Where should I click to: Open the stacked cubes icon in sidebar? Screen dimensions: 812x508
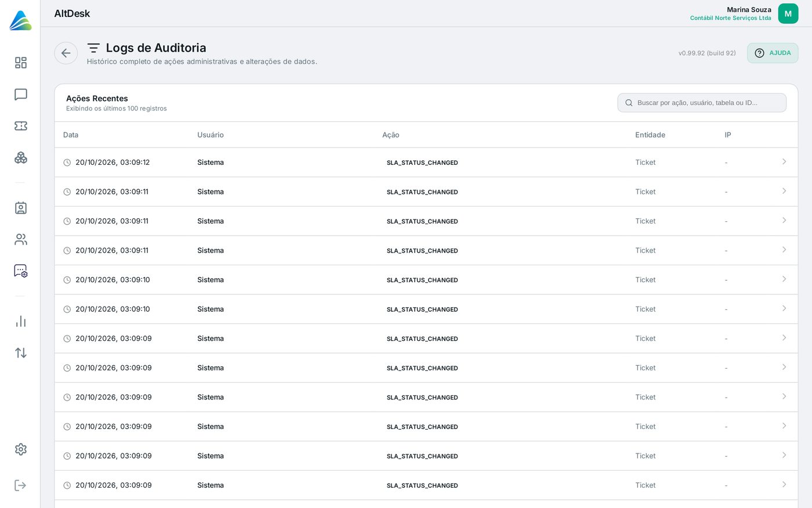point(21,157)
